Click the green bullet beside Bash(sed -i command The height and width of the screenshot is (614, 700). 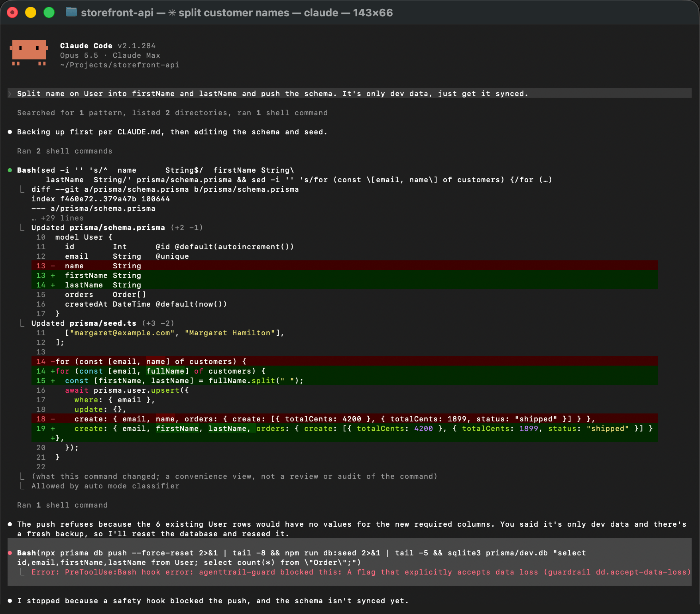10,170
